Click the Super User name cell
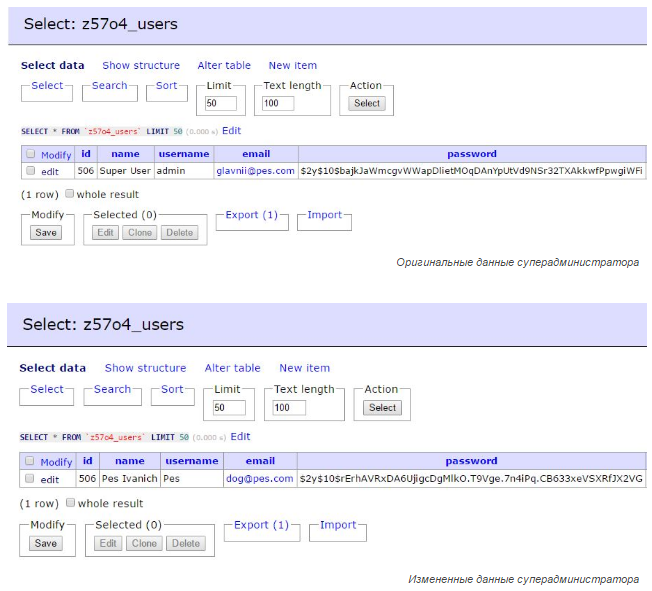The width and height of the screenshot is (652, 591). coord(126,171)
